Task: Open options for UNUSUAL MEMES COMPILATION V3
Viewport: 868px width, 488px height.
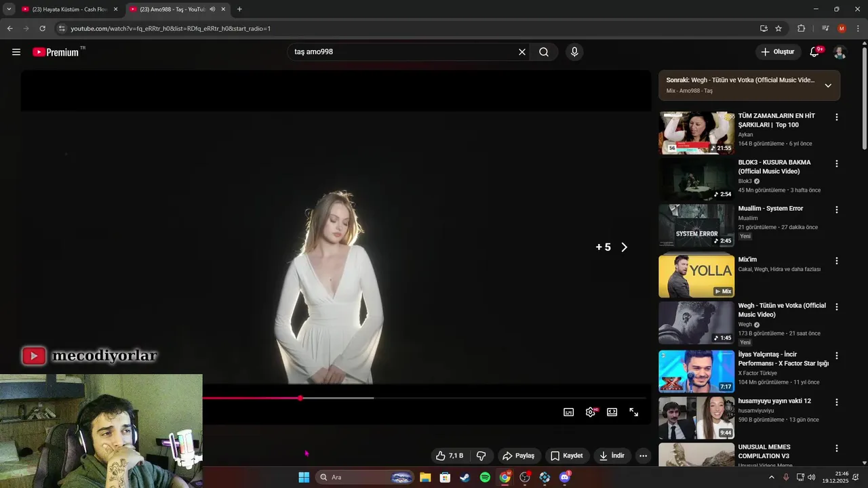Action: [x=836, y=449]
